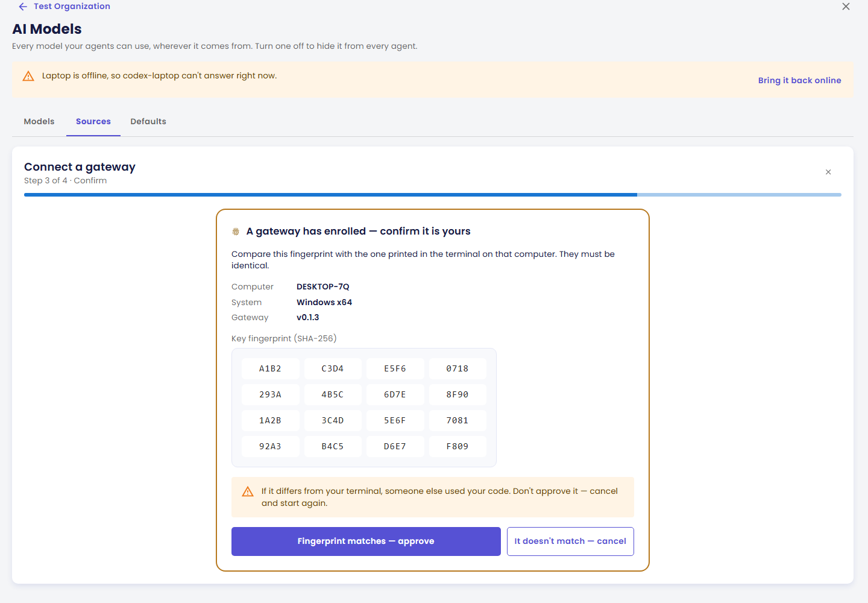Select fingerprint block 5E6F
The height and width of the screenshot is (603, 868).
[x=395, y=421]
